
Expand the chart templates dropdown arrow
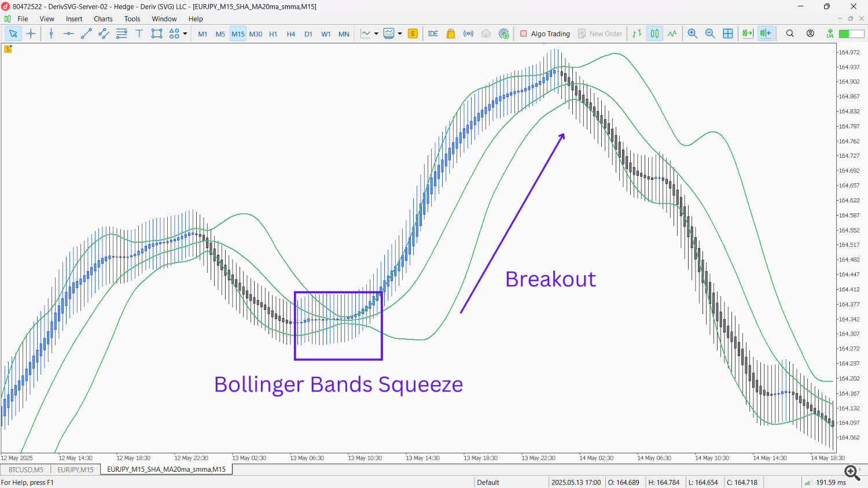tap(400, 34)
